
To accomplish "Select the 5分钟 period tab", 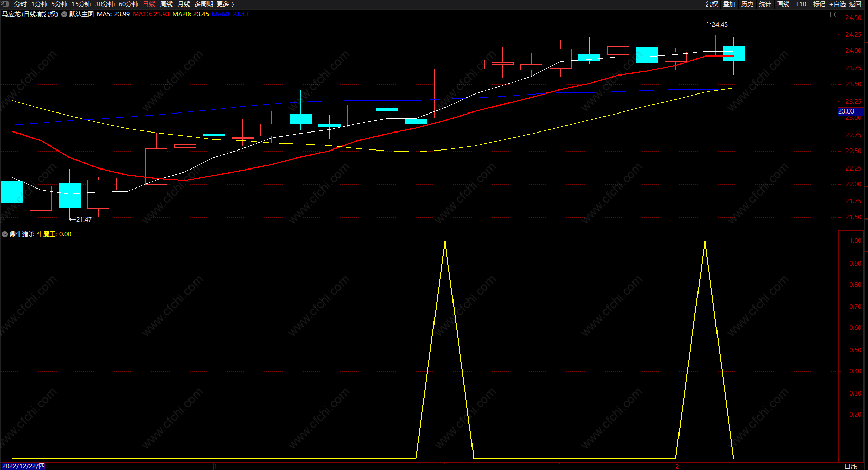I will coord(59,4).
